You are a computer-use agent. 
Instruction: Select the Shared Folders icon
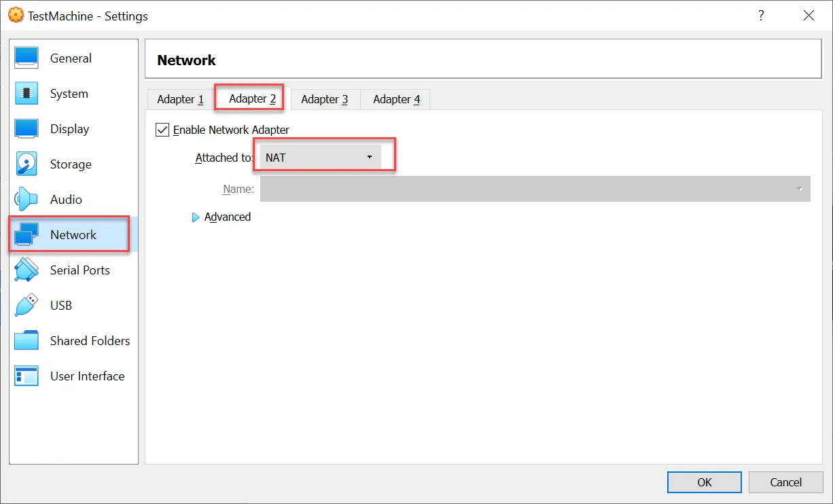[26, 341]
